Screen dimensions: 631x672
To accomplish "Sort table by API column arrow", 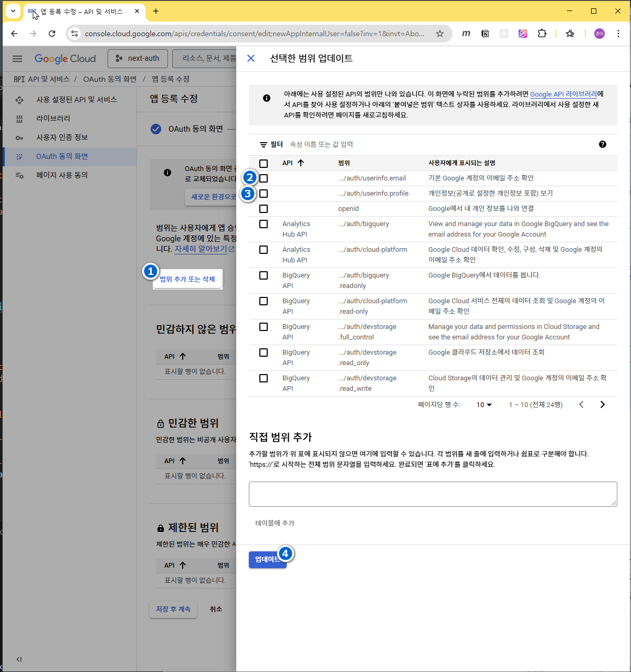I will 300,163.
